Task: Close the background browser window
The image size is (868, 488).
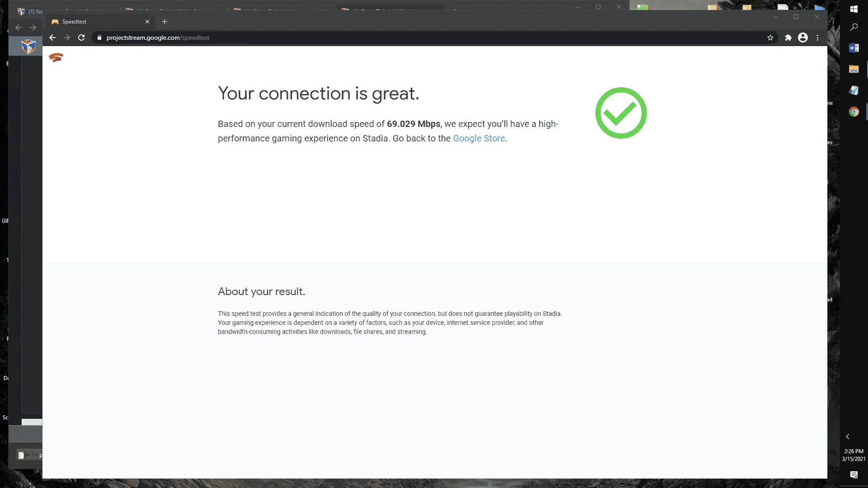Action: pyautogui.click(x=619, y=7)
